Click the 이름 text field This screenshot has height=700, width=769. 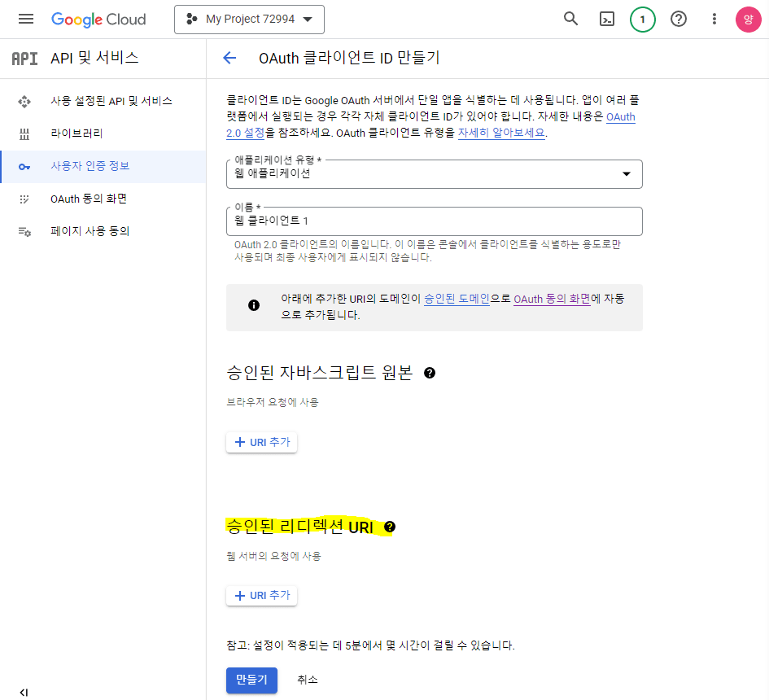pyautogui.click(x=435, y=221)
